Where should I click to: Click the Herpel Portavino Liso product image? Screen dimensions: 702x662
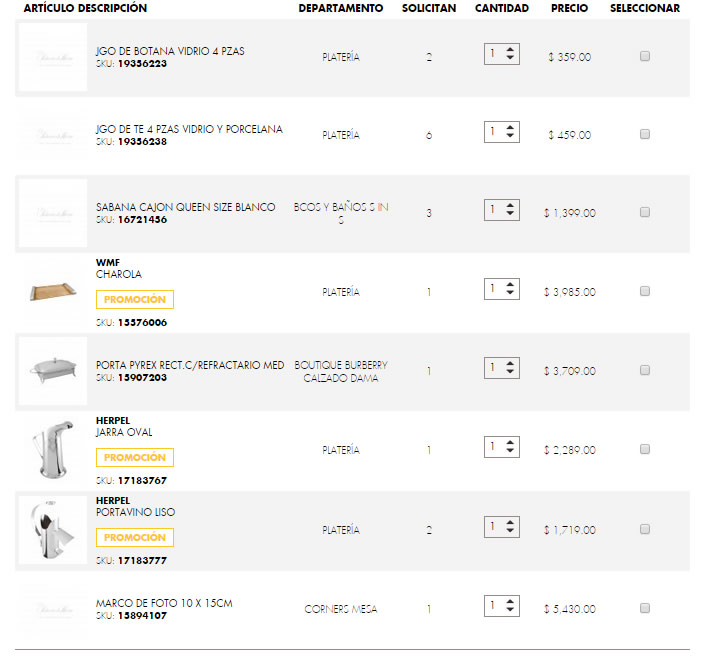[x=53, y=529]
